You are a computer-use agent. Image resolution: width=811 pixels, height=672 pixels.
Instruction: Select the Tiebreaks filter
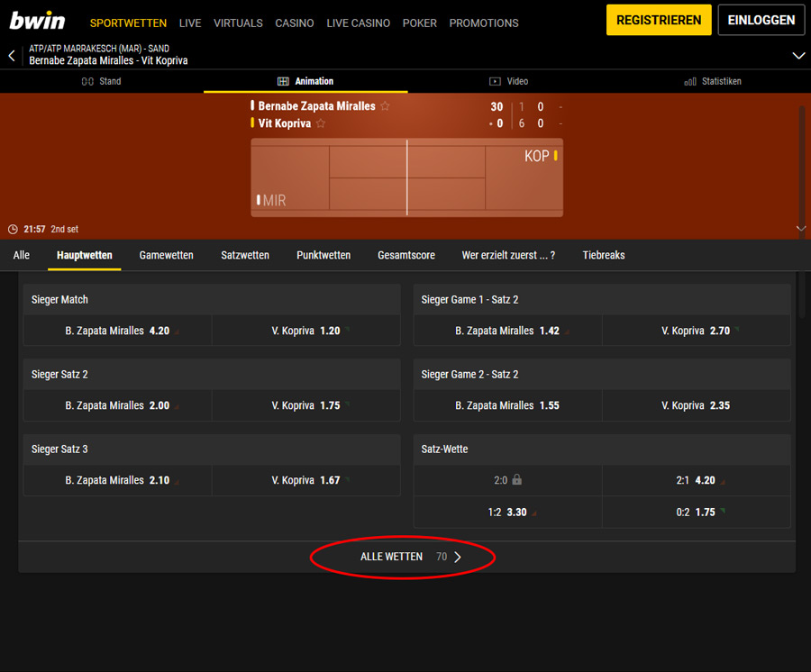604,255
